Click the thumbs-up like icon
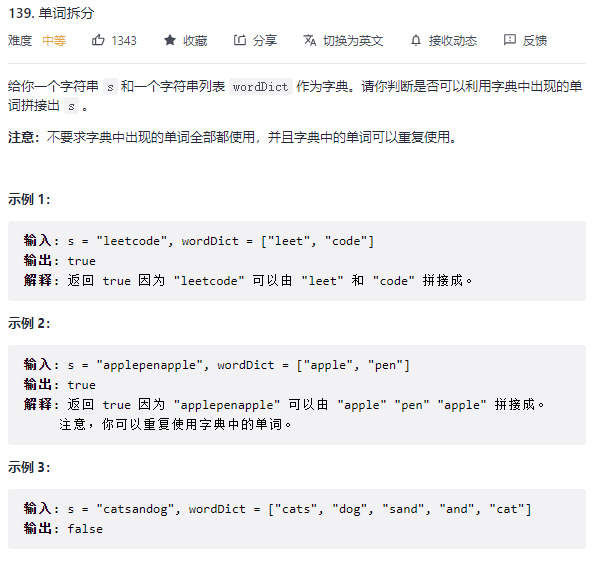This screenshot has height=577, width=600. coord(98,40)
